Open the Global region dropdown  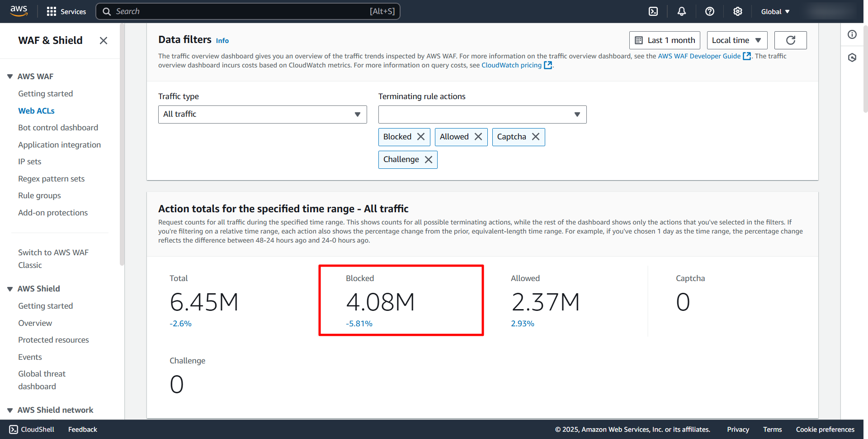775,11
